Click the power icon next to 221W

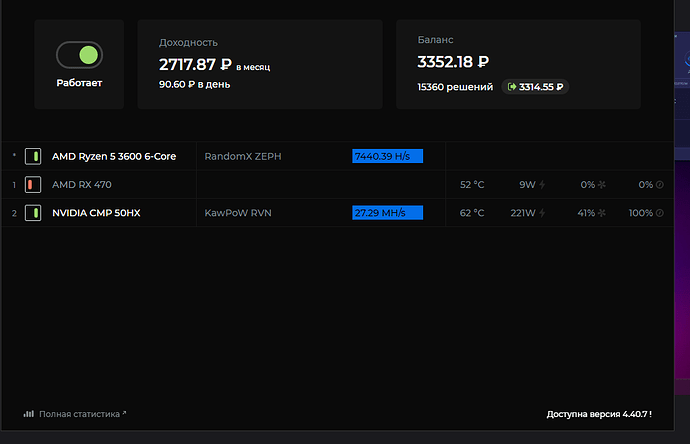click(542, 213)
